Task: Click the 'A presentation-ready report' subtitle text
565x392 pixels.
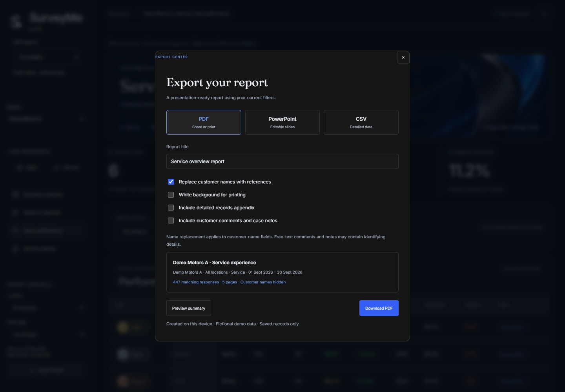Action: (x=221, y=98)
